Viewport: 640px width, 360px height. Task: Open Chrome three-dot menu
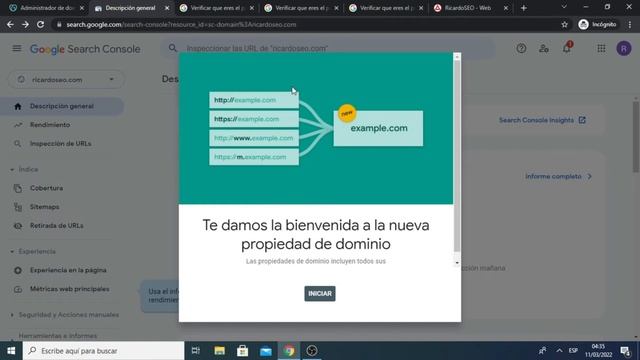click(x=630, y=24)
